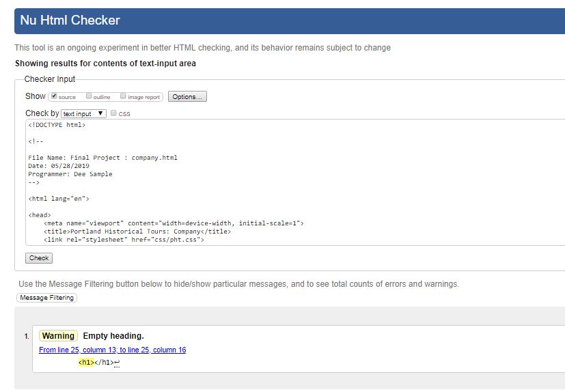Click the Nu Html Checker heading
Viewport: 565px width, 392px height.
coord(70,20)
